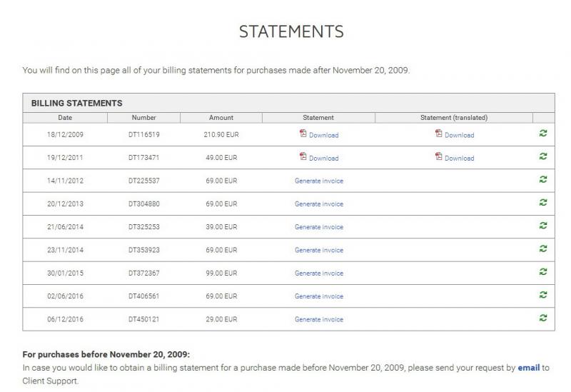Viewport: 571px width, 392px height.
Task: Click the 99.00 EUR amount
Action: click(x=221, y=273)
